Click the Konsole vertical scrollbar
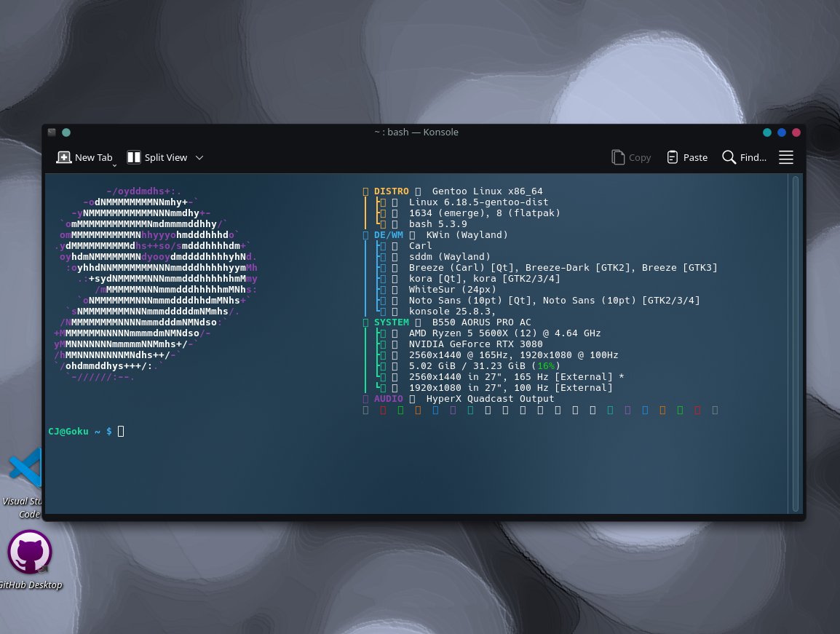 [796, 344]
